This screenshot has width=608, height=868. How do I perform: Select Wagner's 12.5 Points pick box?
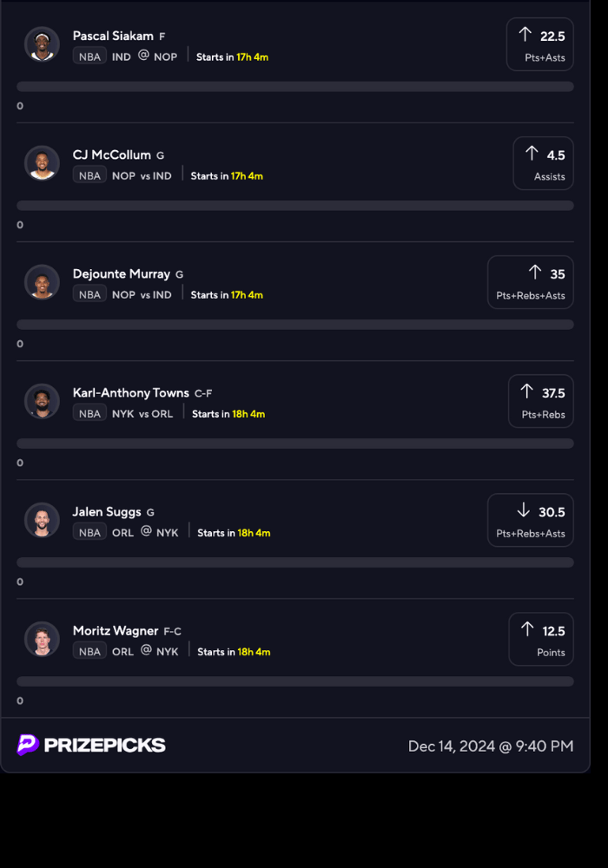pyautogui.click(x=540, y=639)
